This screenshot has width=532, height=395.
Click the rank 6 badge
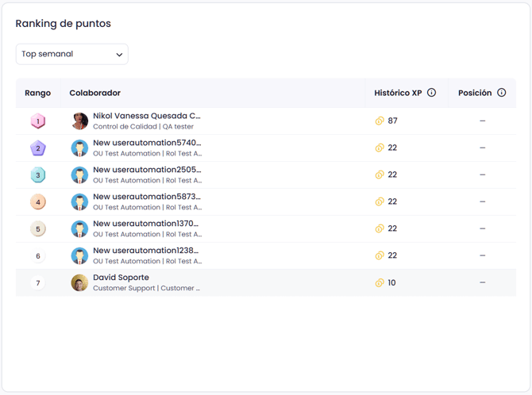(38, 256)
